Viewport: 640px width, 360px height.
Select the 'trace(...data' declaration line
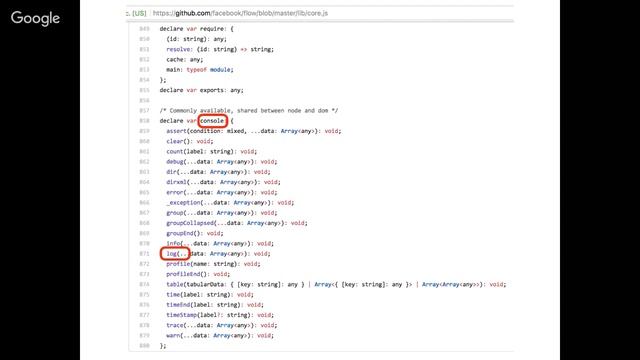point(222,325)
